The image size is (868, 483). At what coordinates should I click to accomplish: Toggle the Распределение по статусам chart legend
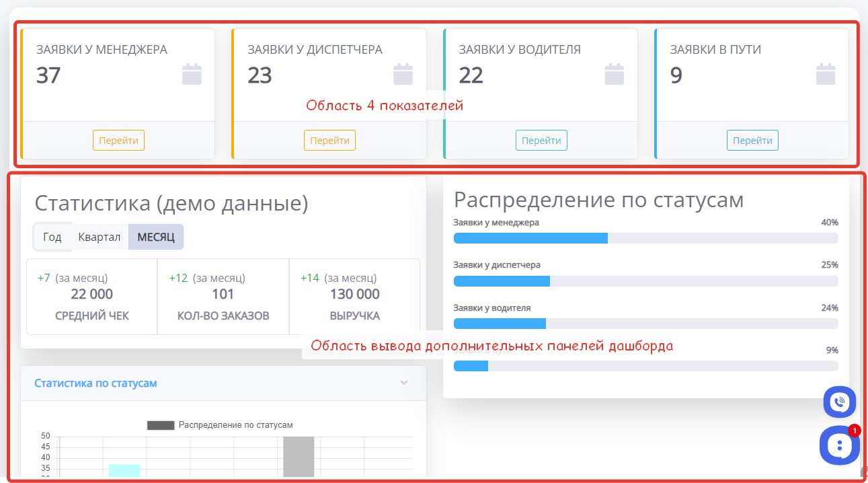pyautogui.click(x=220, y=425)
